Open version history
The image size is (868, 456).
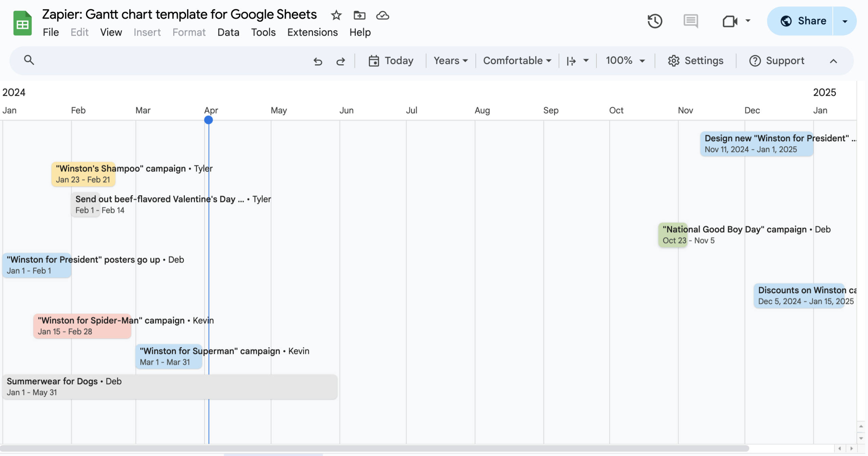[654, 21]
